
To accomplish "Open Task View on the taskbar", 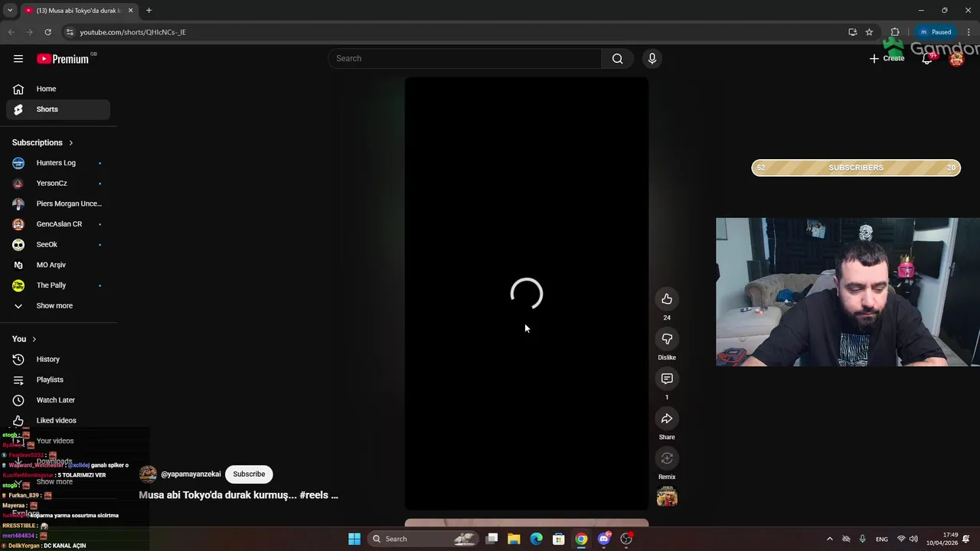I will pyautogui.click(x=492, y=539).
